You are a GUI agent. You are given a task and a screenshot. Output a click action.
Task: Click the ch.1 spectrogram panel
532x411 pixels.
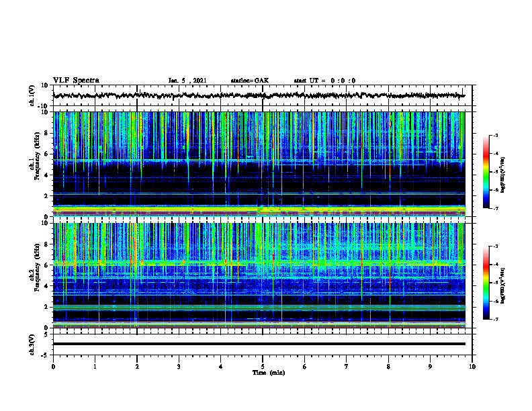(x=259, y=164)
